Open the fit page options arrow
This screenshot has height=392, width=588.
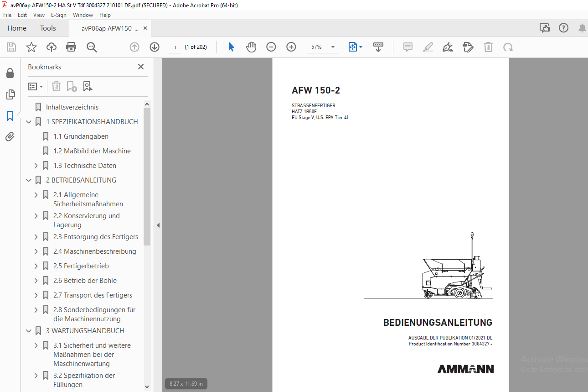tap(361, 47)
